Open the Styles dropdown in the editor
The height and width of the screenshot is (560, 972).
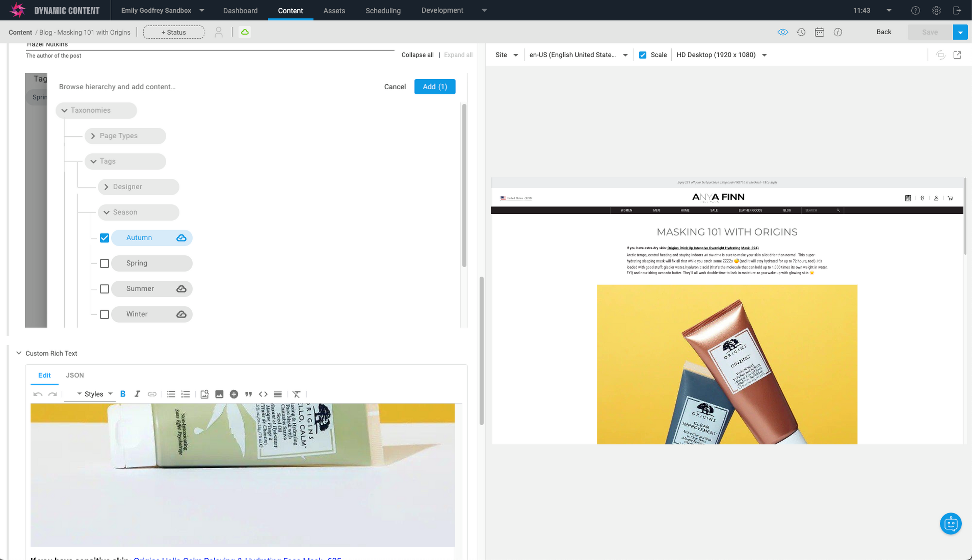[x=98, y=394]
